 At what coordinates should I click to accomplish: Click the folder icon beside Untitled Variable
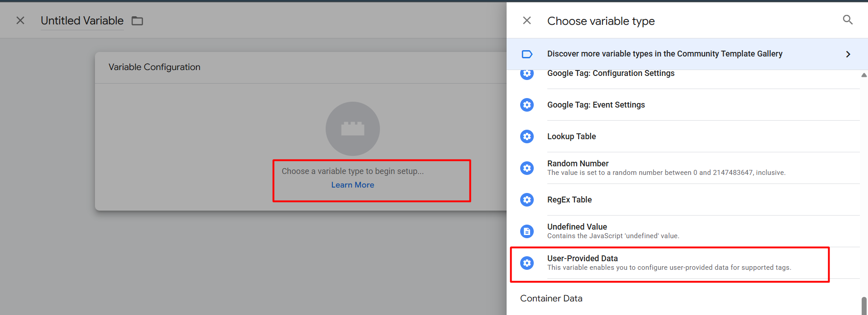[137, 21]
